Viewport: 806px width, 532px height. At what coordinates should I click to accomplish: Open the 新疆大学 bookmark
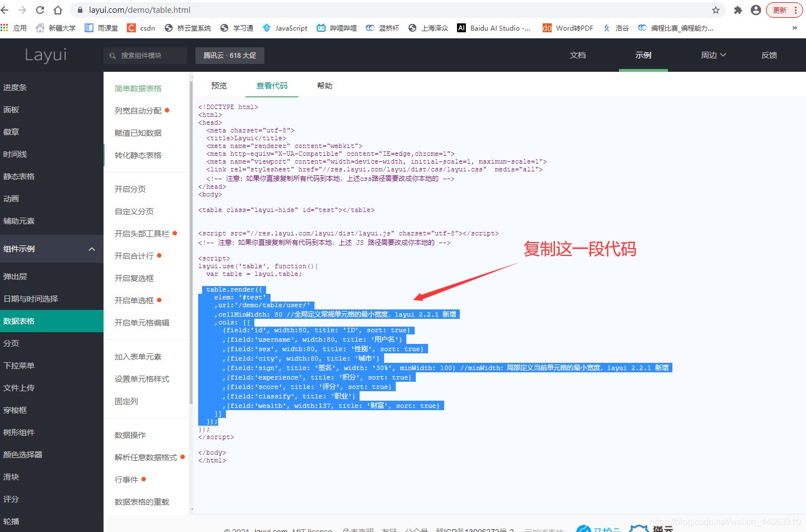tap(56, 28)
